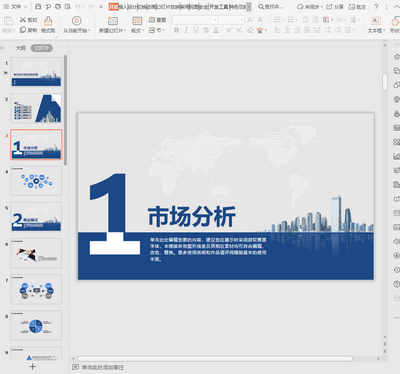Expand the 节 section dropdown
The width and height of the screenshot is (400, 374).
(x=164, y=30)
